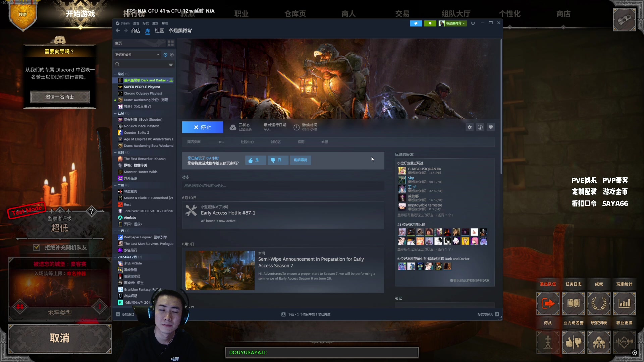Open the DLC tab on game page
The width and height of the screenshot is (644, 362).
point(220,142)
